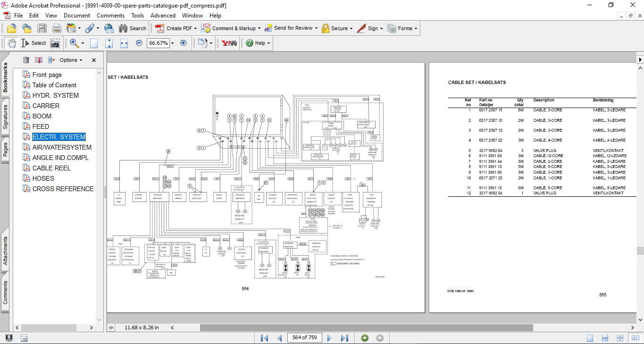This screenshot has width=644, height=344.
Task: Open the zoom percentage dropdown
Action: coord(172,43)
